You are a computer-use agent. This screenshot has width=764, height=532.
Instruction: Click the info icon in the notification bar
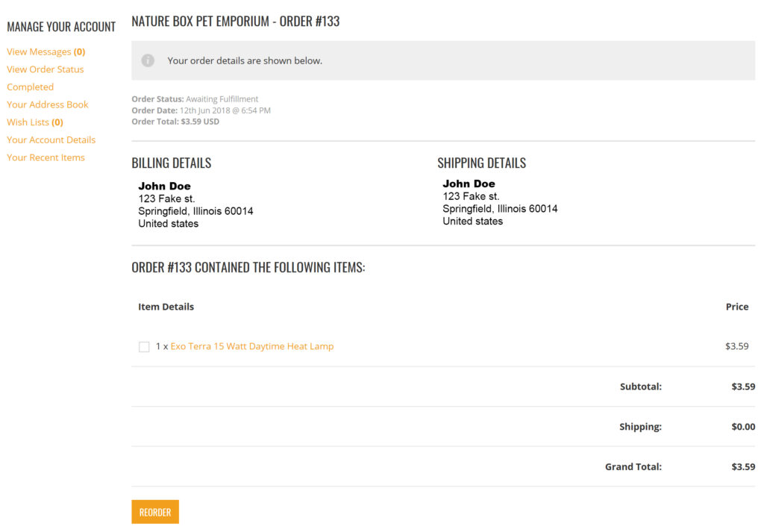pos(148,60)
